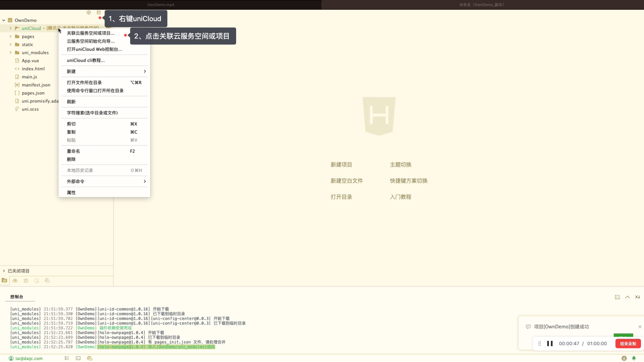Click the pages.json bracket icon

17,93
